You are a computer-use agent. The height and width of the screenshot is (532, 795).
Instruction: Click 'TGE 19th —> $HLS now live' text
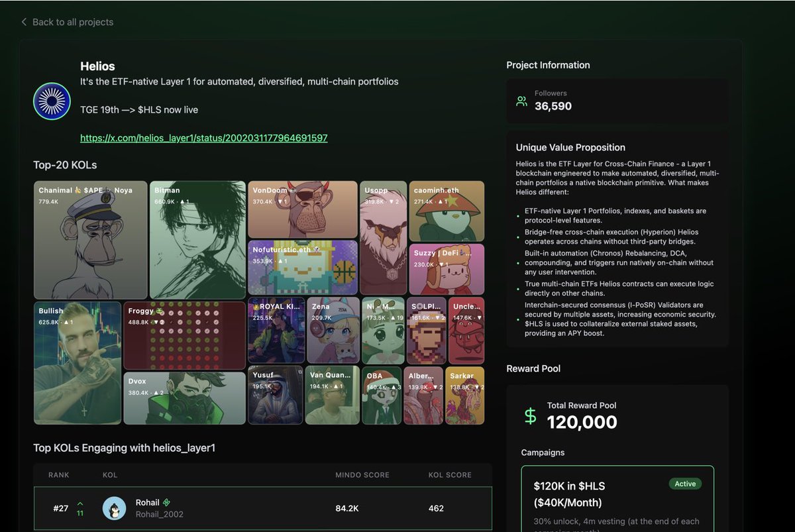tap(139, 110)
